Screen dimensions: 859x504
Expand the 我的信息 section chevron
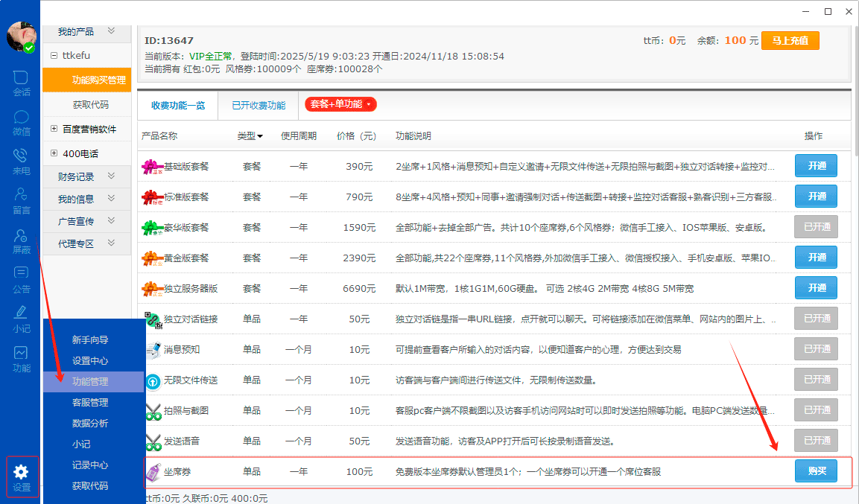111,198
